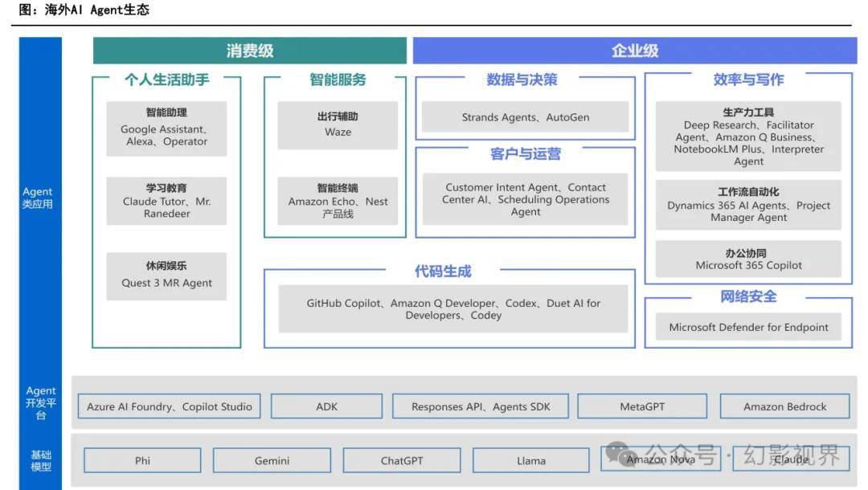Click the MetaGPT platform box

pos(642,406)
